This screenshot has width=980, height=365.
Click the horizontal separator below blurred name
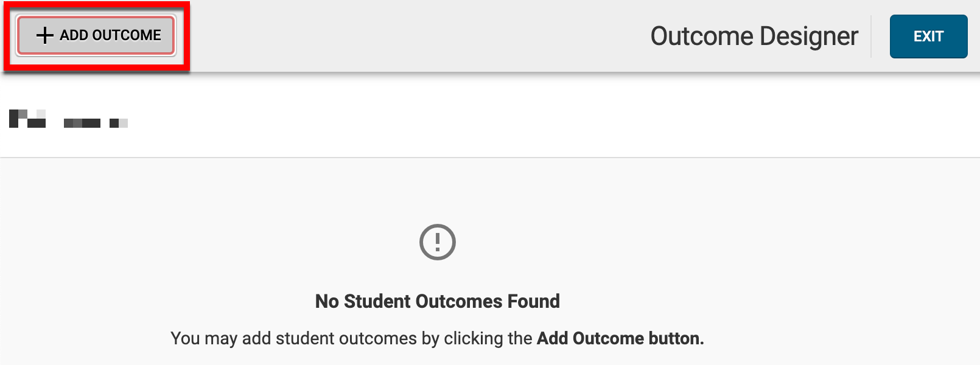coord(490,158)
